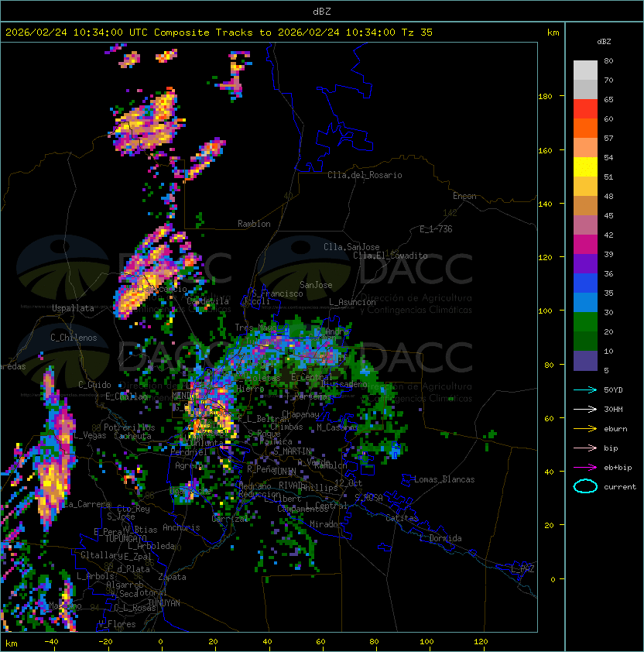Click the Catitas map label

[402, 518]
